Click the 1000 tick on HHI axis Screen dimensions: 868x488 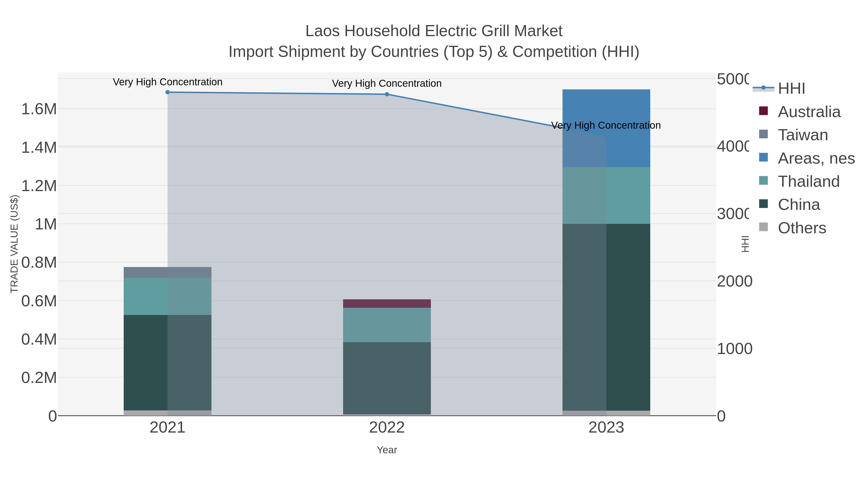tap(735, 348)
